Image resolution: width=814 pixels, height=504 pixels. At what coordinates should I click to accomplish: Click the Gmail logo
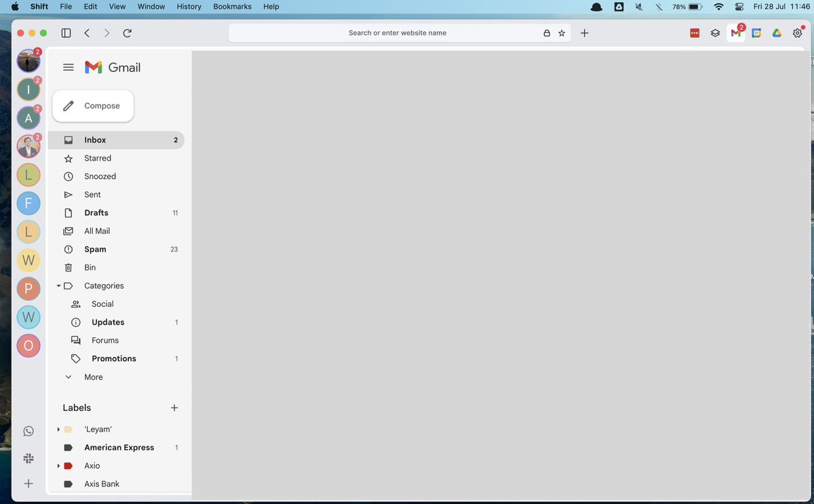click(113, 67)
